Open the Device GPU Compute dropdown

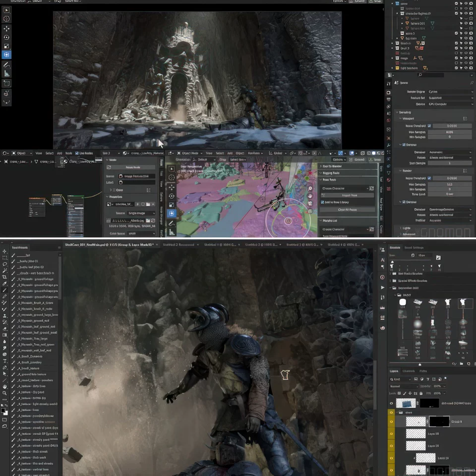(x=451, y=104)
